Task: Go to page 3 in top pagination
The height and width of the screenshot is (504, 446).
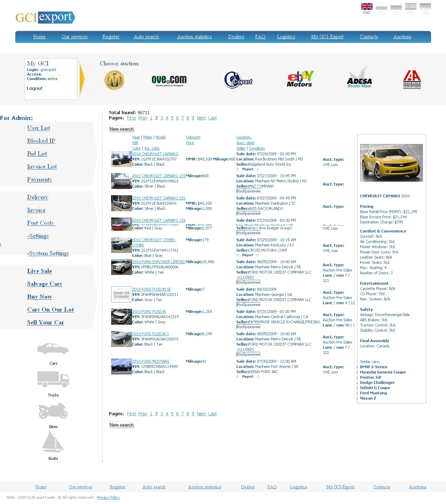Action: (162, 118)
